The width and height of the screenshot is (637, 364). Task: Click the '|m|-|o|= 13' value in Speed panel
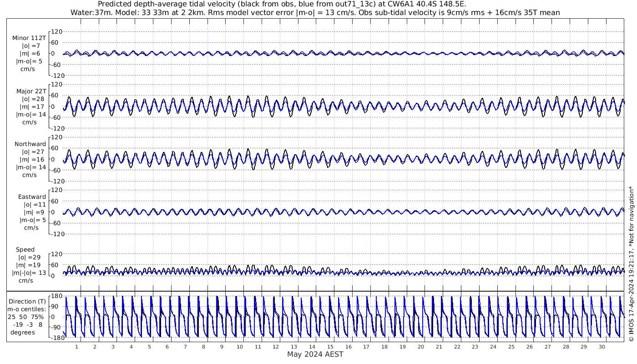[29, 273]
